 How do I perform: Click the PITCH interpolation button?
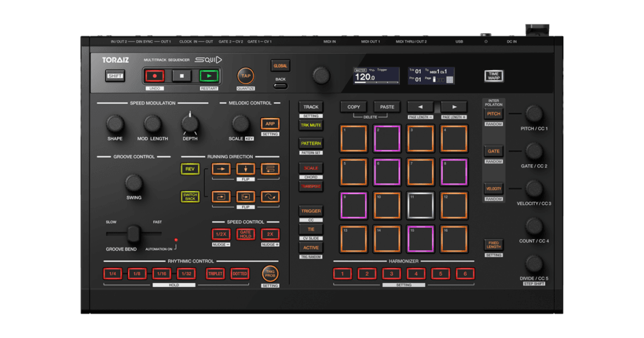pyautogui.click(x=494, y=114)
